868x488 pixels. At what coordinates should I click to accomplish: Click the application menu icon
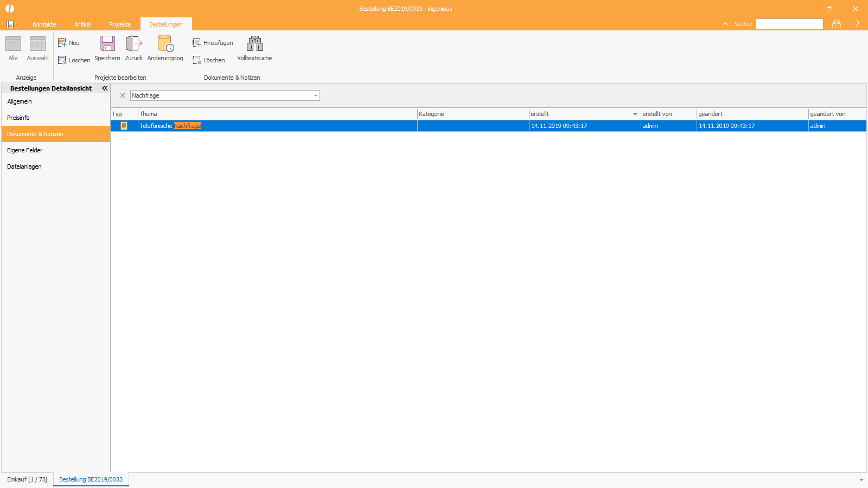[x=11, y=24]
